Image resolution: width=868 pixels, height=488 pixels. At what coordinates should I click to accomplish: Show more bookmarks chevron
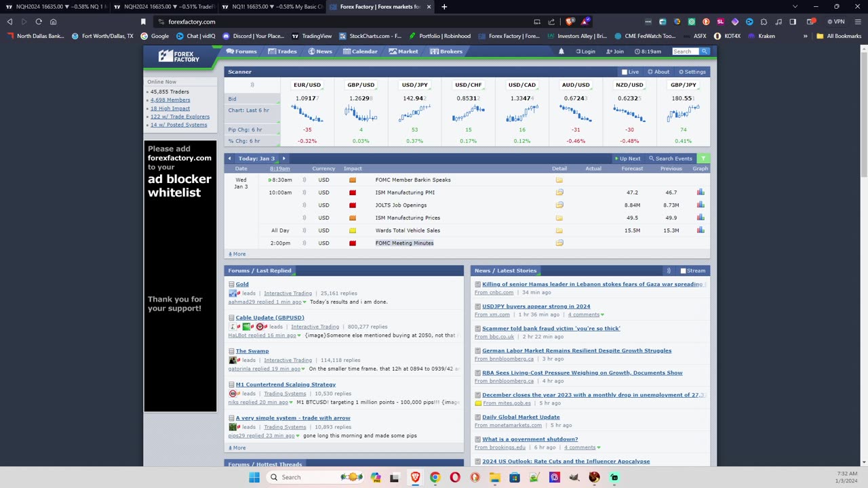(805, 36)
